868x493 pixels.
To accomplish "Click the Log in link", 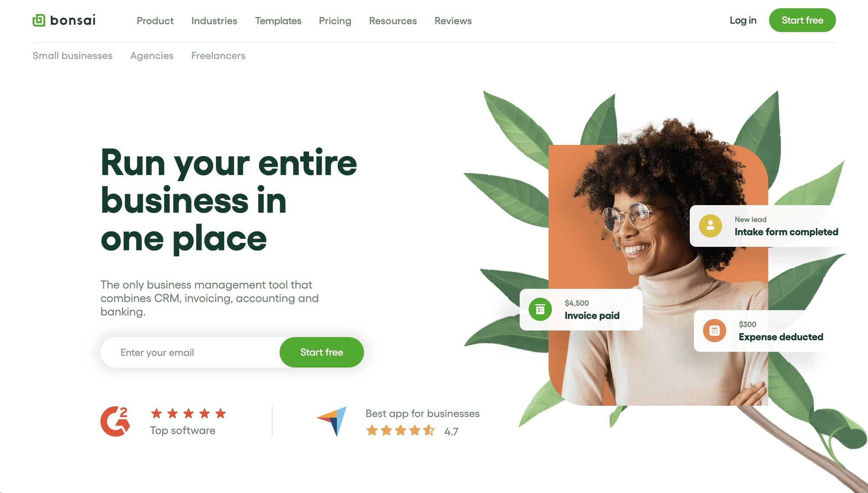I will click(x=743, y=20).
